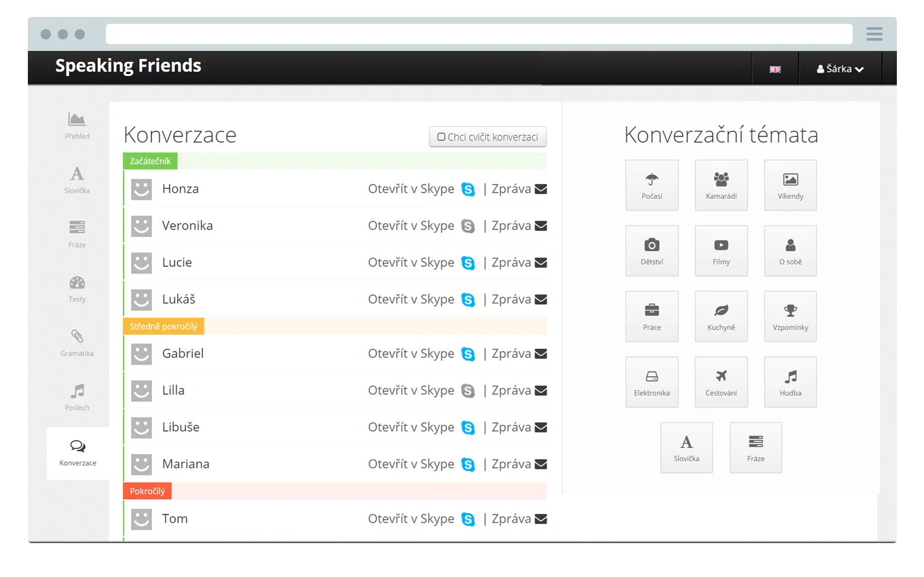Click the Skype icon in Lukáš row
The width and height of the screenshot is (924, 577).
point(468,299)
